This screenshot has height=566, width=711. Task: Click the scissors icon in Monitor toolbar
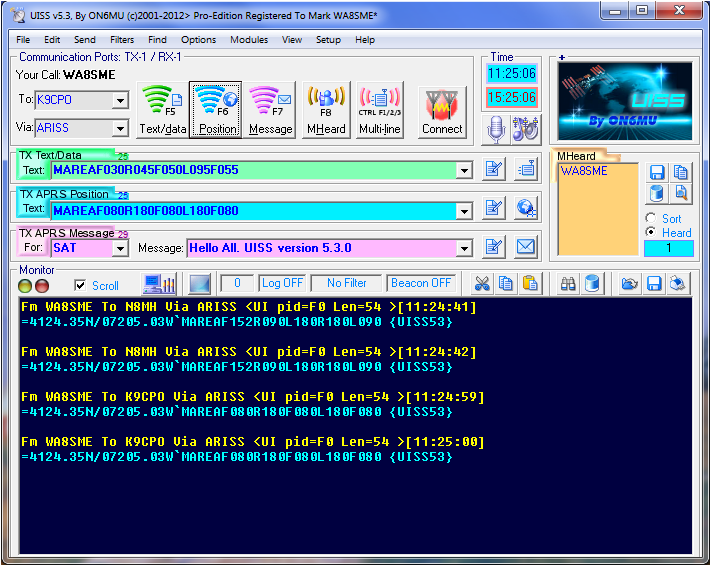(482, 284)
